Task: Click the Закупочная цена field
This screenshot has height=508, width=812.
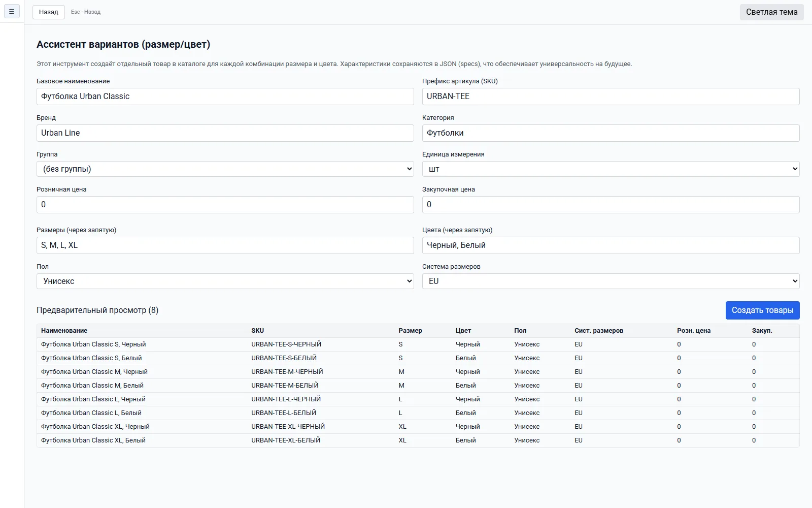Action: click(611, 205)
